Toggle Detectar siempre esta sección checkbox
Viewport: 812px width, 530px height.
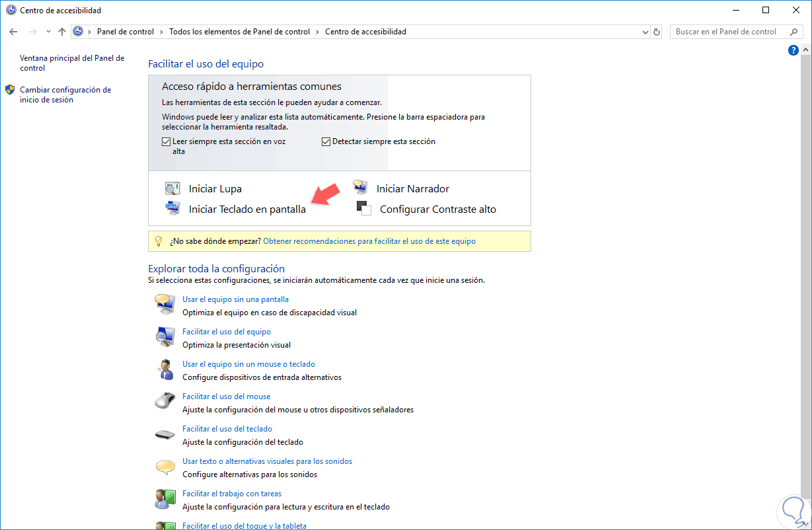pyautogui.click(x=326, y=141)
